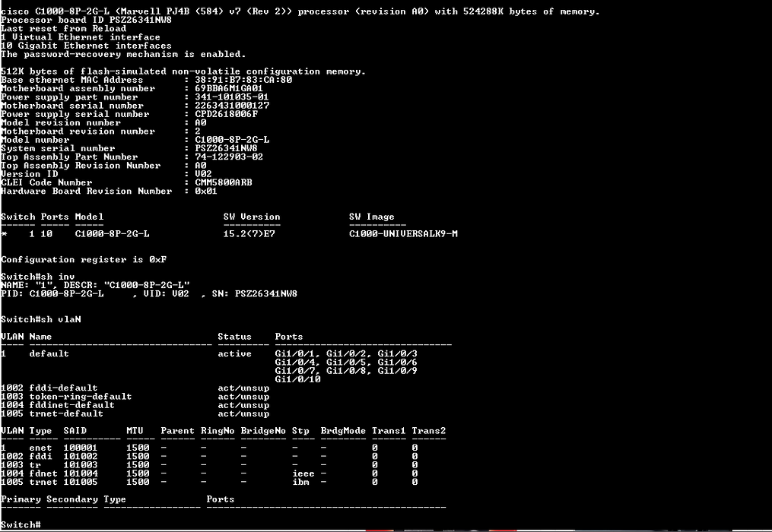Select SAID value 100001

tap(81, 448)
